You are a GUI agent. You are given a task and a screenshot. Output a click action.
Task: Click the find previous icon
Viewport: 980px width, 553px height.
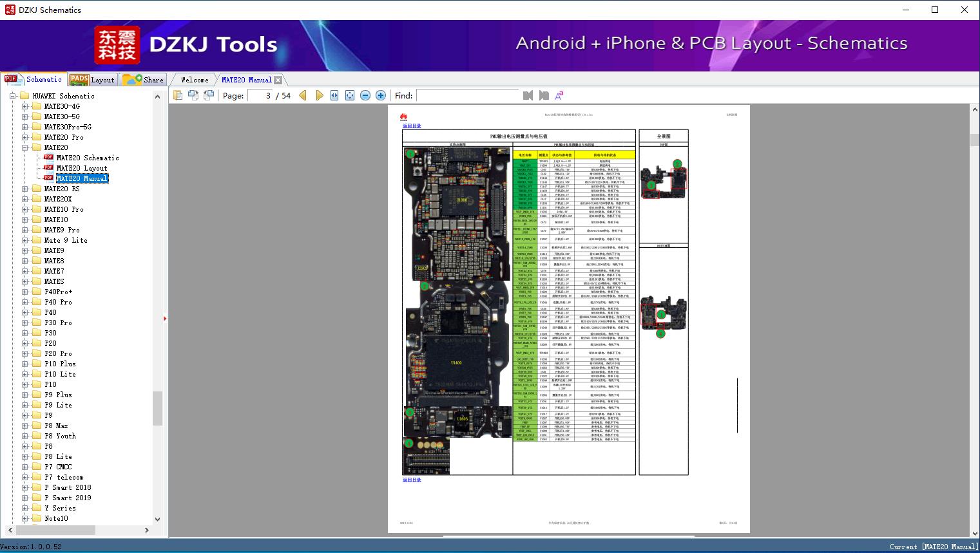click(528, 95)
